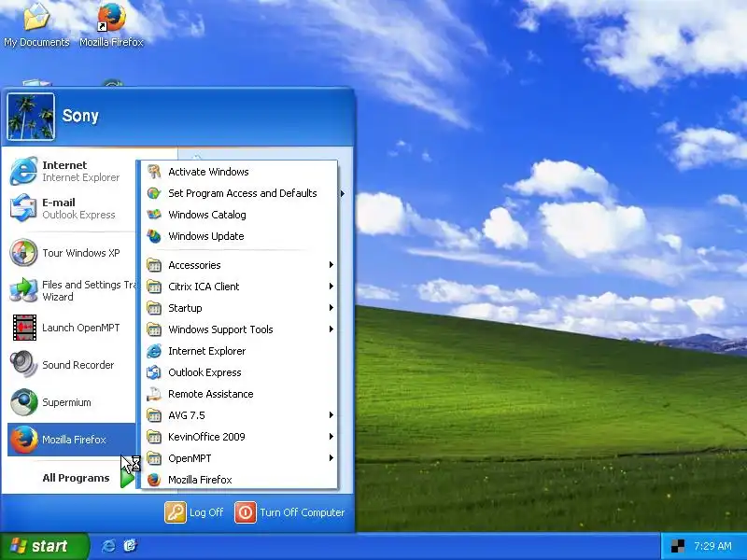747x560 pixels.
Task: Open the Citrix ICA Client folder icon
Action: tap(154, 287)
